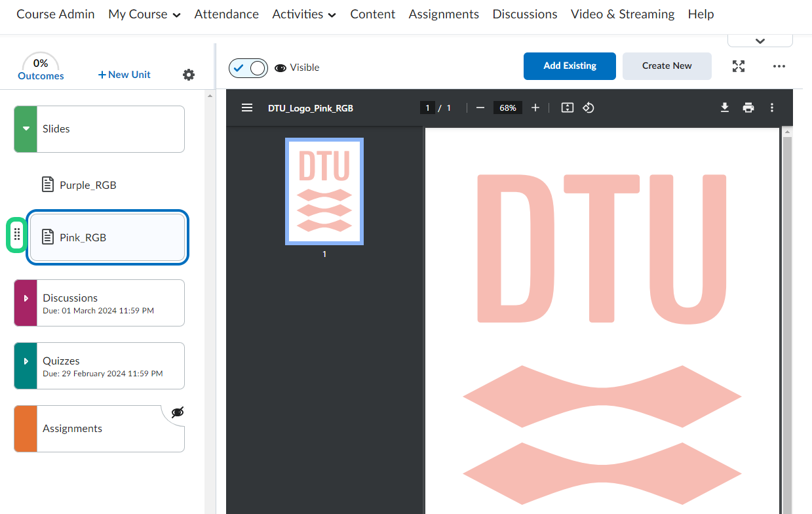Print the DTU_Logo_Pink_RGB document
This screenshot has height=514, width=812.
tap(748, 108)
